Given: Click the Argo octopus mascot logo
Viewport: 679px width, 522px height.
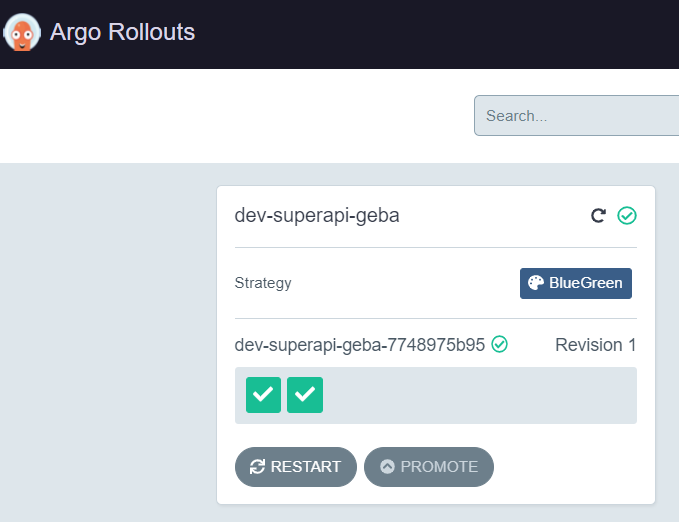Looking at the screenshot, I should click(x=21, y=33).
